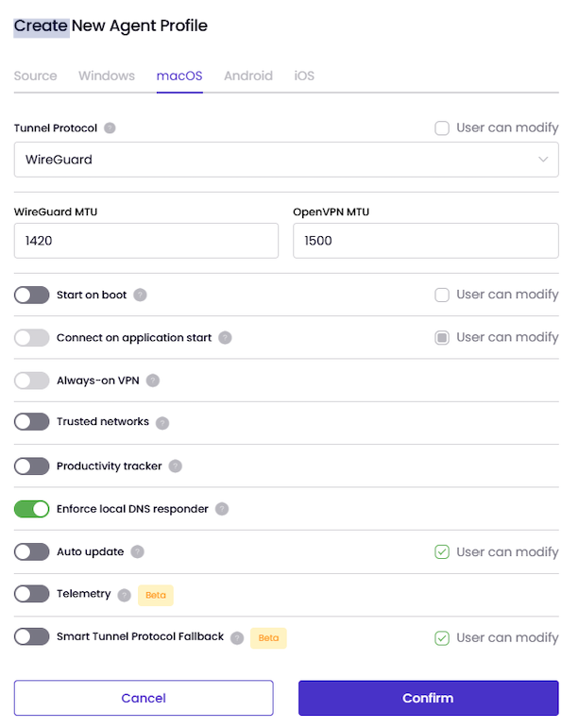Viewport: 579px width, 728px height.
Task: Toggle the Start on boot switch
Action: click(31, 295)
